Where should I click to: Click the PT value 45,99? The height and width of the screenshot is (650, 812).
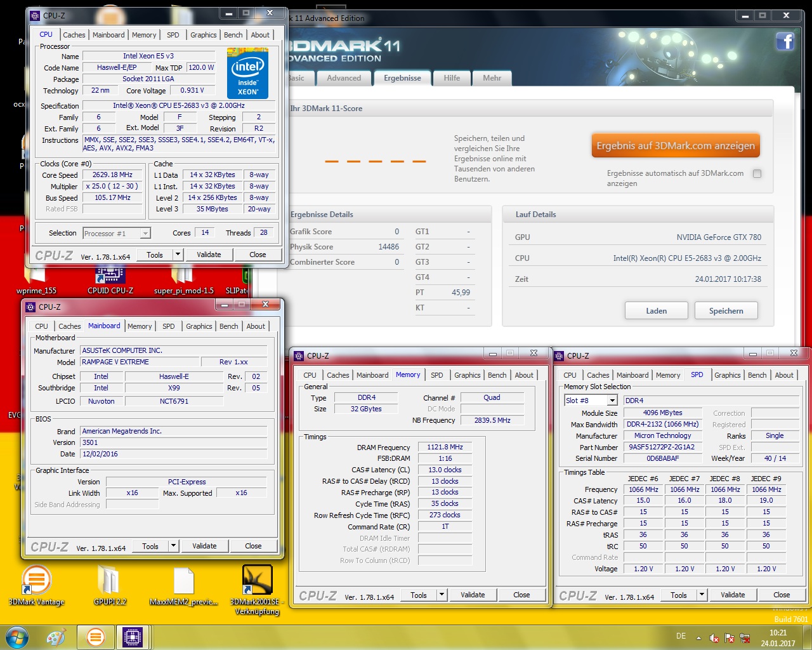click(x=461, y=293)
